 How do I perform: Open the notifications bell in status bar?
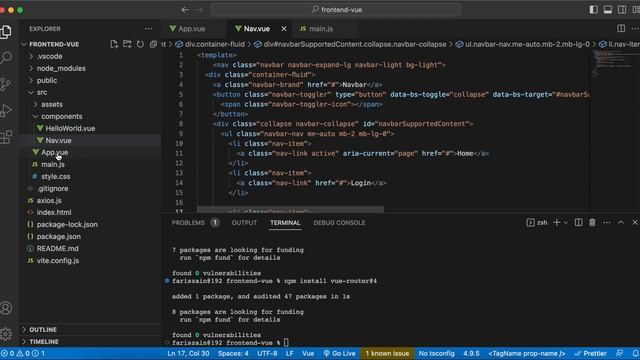pos(636,353)
